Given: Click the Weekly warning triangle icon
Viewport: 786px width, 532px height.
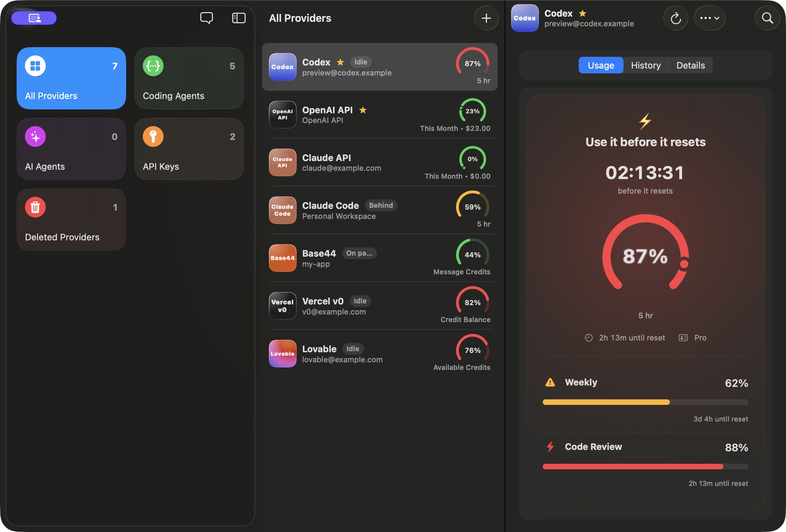Looking at the screenshot, I should [x=550, y=382].
